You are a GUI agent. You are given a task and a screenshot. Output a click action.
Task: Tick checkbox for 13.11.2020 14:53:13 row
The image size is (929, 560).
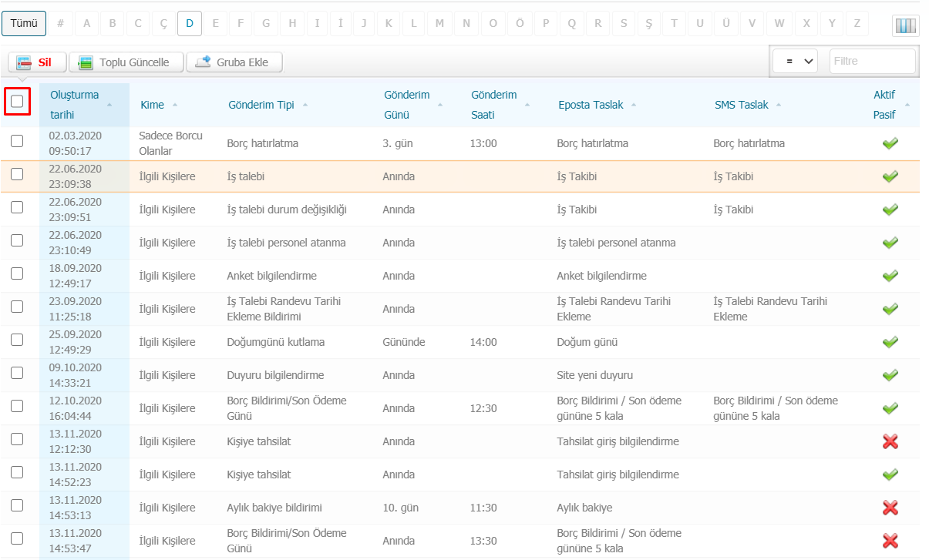point(17,505)
